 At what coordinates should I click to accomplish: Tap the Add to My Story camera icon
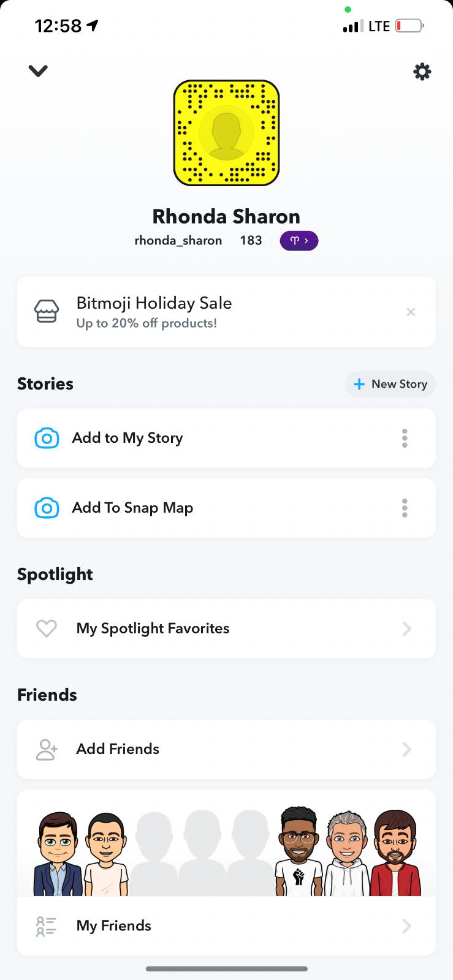(x=47, y=439)
